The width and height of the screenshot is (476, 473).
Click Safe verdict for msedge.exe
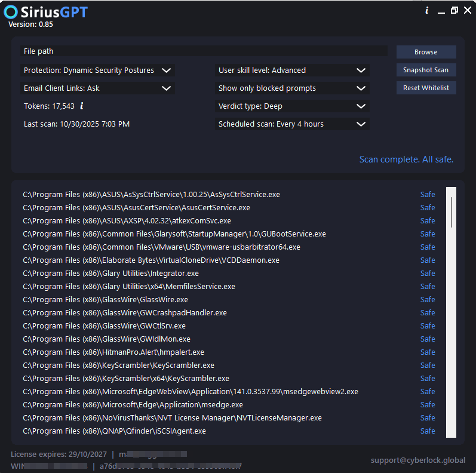point(428,405)
